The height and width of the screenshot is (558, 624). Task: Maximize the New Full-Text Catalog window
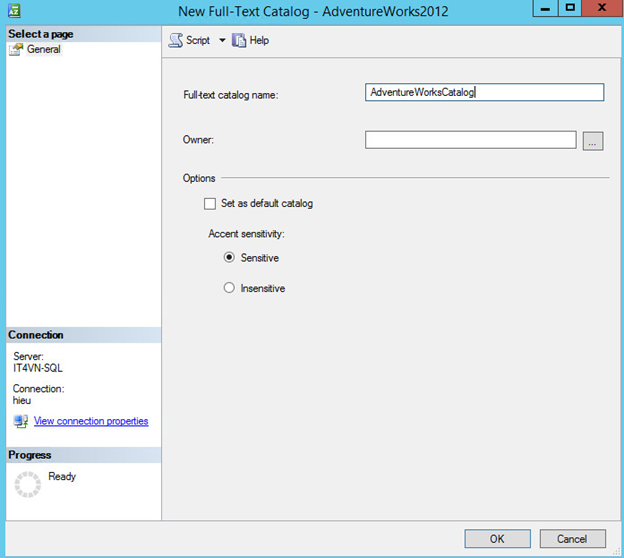pyautogui.click(x=570, y=9)
